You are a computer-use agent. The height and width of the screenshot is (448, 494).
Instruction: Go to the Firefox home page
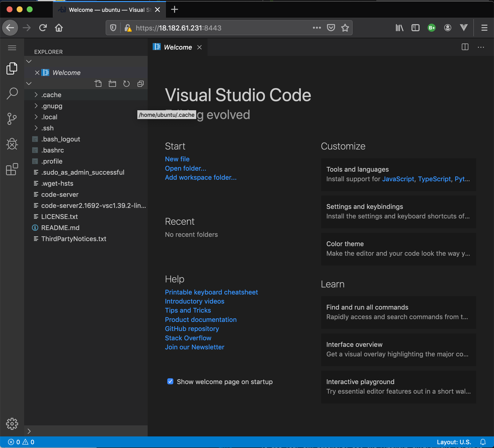pyautogui.click(x=59, y=28)
